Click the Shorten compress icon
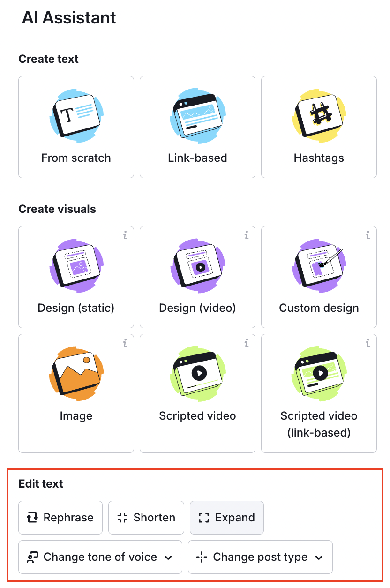 122,518
